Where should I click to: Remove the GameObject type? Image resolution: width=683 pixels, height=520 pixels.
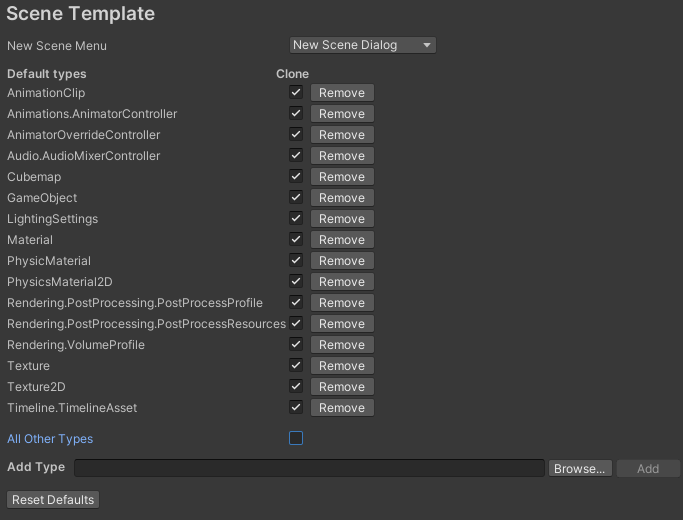click(342, 198)
